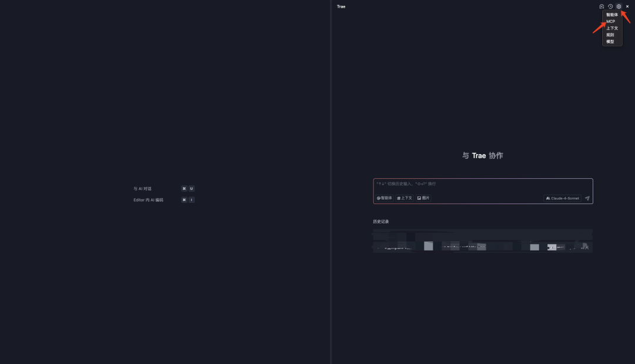Send the message using the paper plane icon
Screen dimensions: 635x364
click(x=587, y=198)
